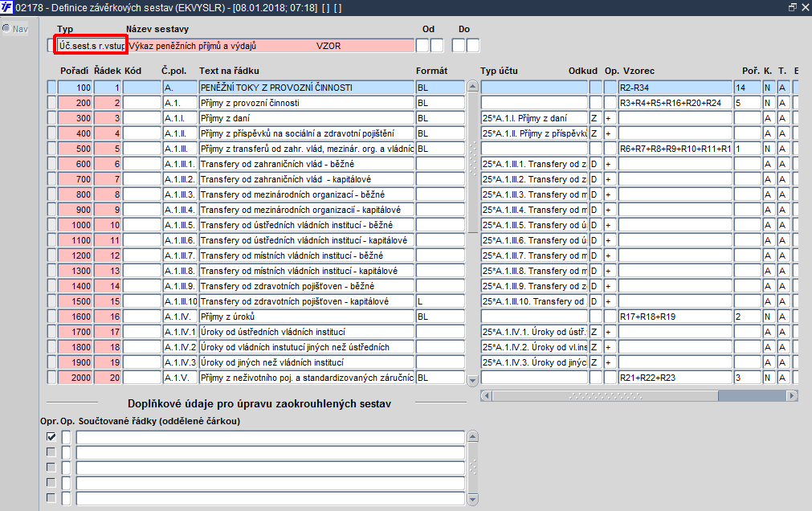Click the first Do input box
Viewport: 812px width, 511px height.
pos(459,46)
